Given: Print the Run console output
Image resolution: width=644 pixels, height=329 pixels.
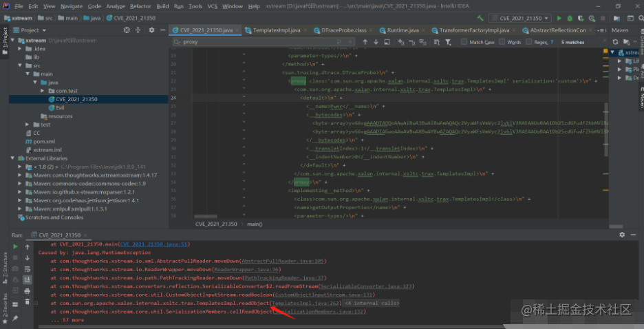Looking at the screenshot, I should pyautogui.click(x=27, y=291).
